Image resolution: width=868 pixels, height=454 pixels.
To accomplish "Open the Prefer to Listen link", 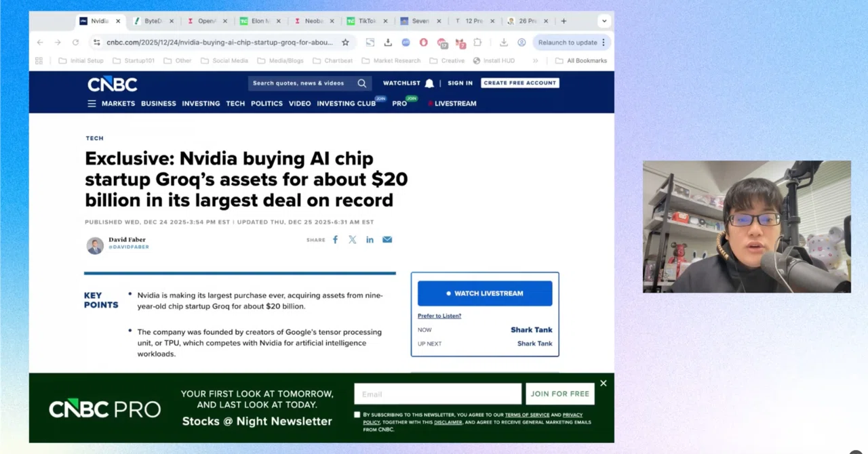I will click(439, 316).
